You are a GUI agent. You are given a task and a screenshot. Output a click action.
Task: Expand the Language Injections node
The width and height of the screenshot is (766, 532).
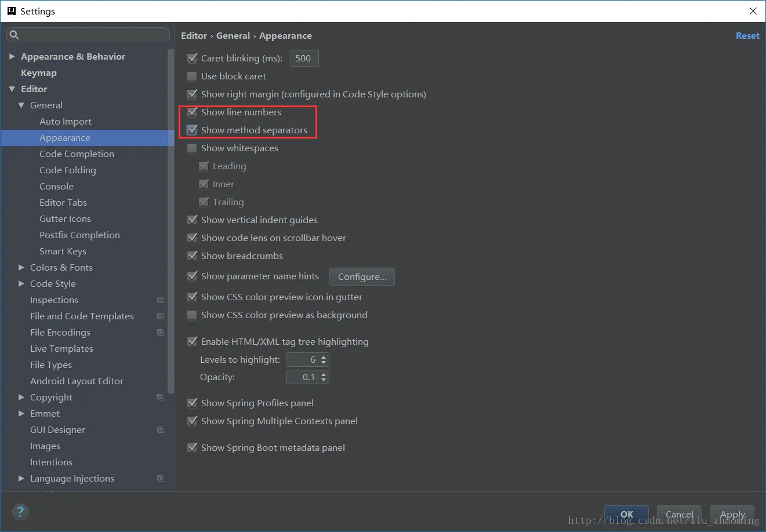tap(21, 478)
